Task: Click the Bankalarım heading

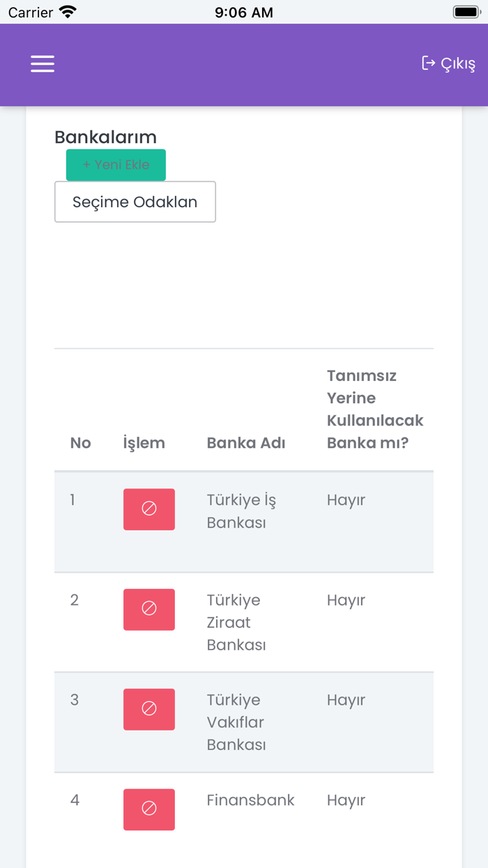Action: pos(106,137)
